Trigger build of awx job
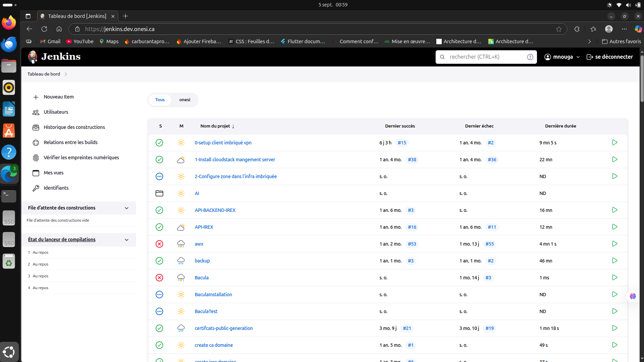Image resolution: width=644 pixels, height=362 pixels. tap(615, 244)
